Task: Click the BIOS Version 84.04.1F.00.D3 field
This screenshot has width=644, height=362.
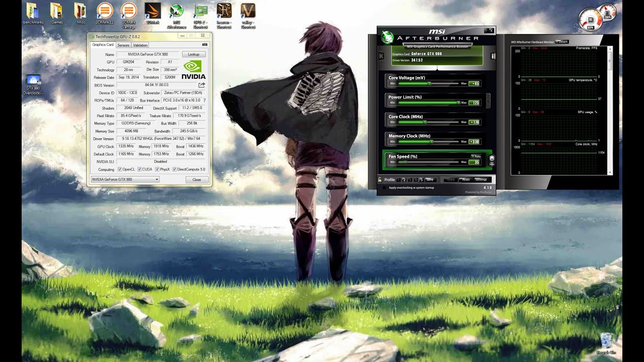Action: (156, 85)
